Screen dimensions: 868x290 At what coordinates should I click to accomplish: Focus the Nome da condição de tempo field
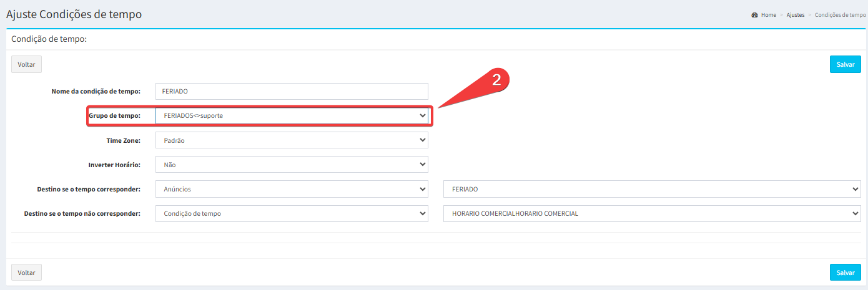292,91
